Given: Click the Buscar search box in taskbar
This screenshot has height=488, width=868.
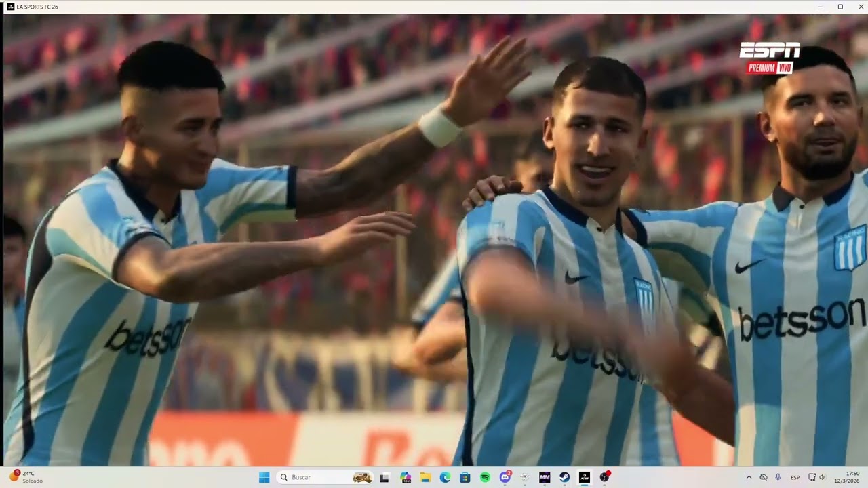Looking at the screenshot, I should tap(326, 477).
